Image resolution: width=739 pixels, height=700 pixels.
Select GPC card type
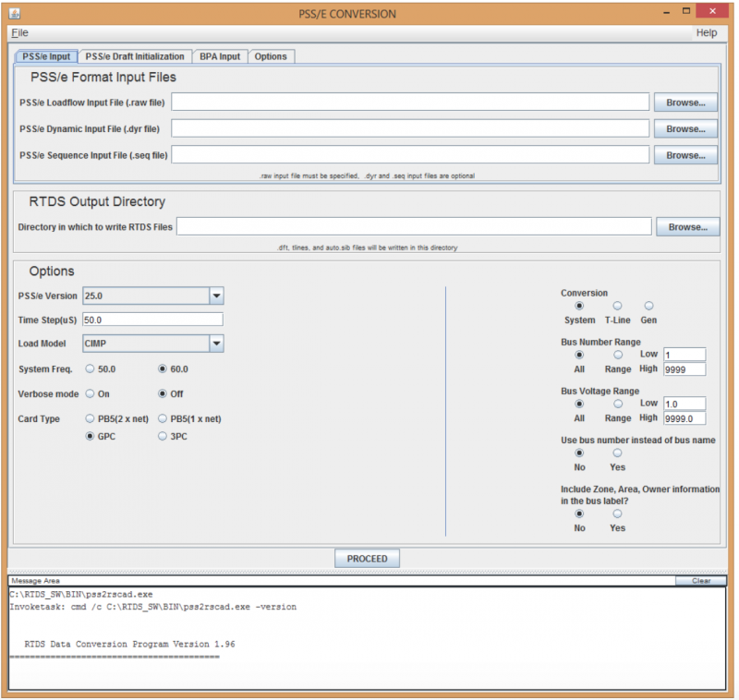click(x=90, y=436)
